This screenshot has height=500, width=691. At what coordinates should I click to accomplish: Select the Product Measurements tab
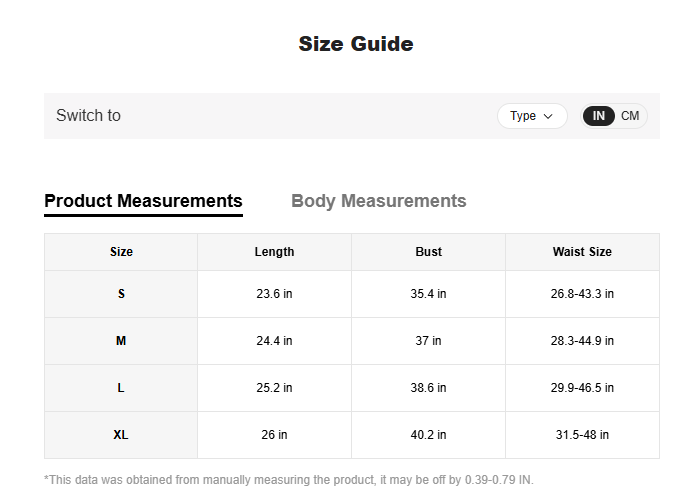tap(143, 201)
